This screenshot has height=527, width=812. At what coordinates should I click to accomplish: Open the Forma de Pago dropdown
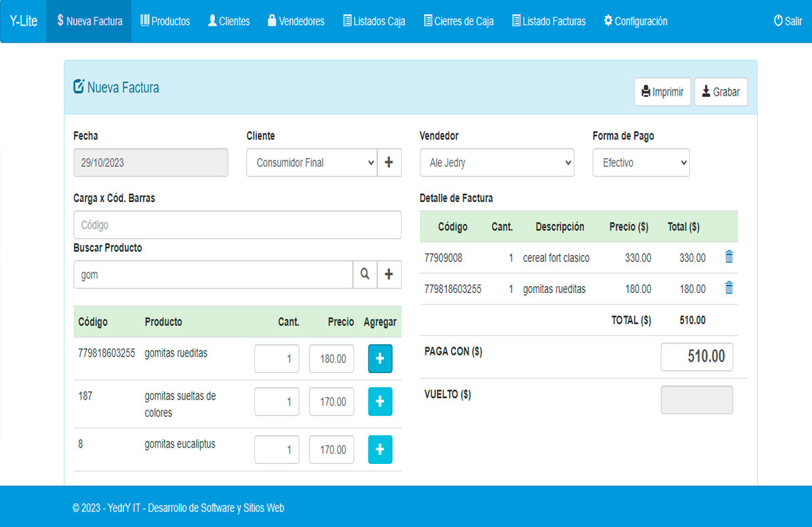tap(641, 163)
